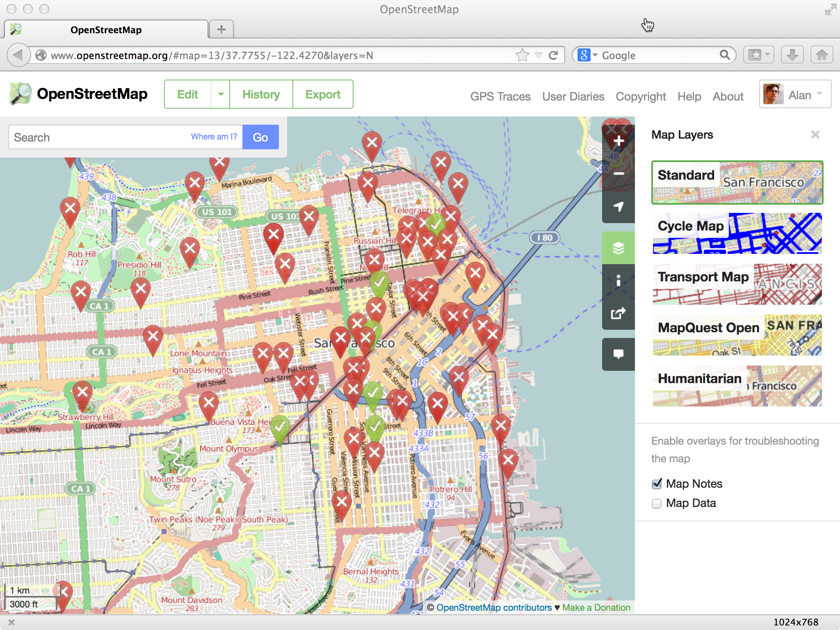
Task: Reload the page in the browser
Action: coord(553,55)
